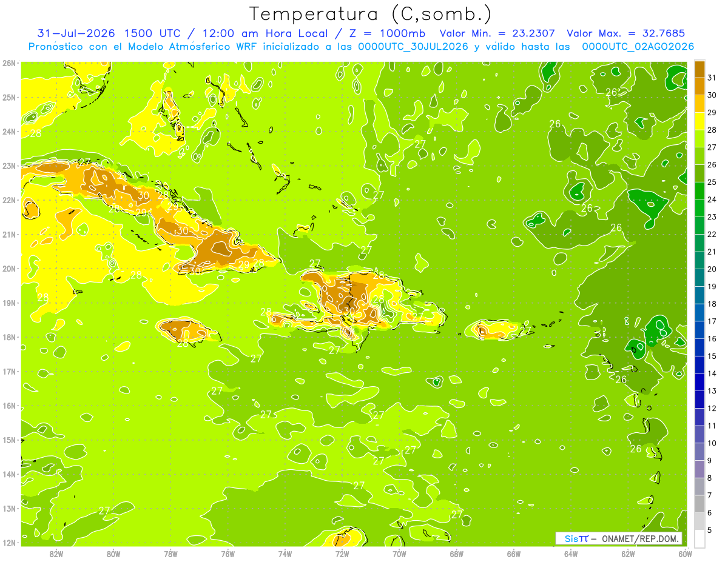Click the title "Temperatura (C,somb.)"
This screenshot has width=728, height=562.
coord(371,14)
